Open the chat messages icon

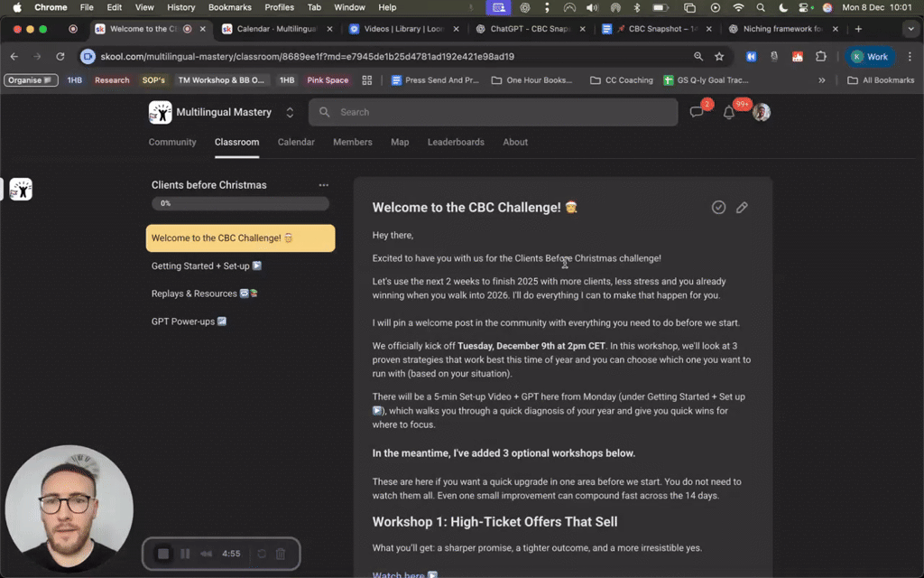[698, 112]
